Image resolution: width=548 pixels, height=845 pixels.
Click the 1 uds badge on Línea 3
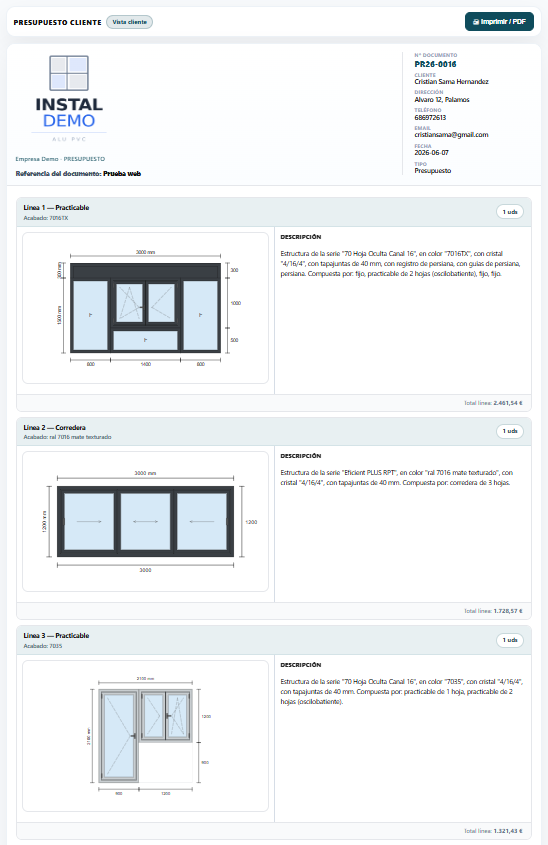coord(510,640)
